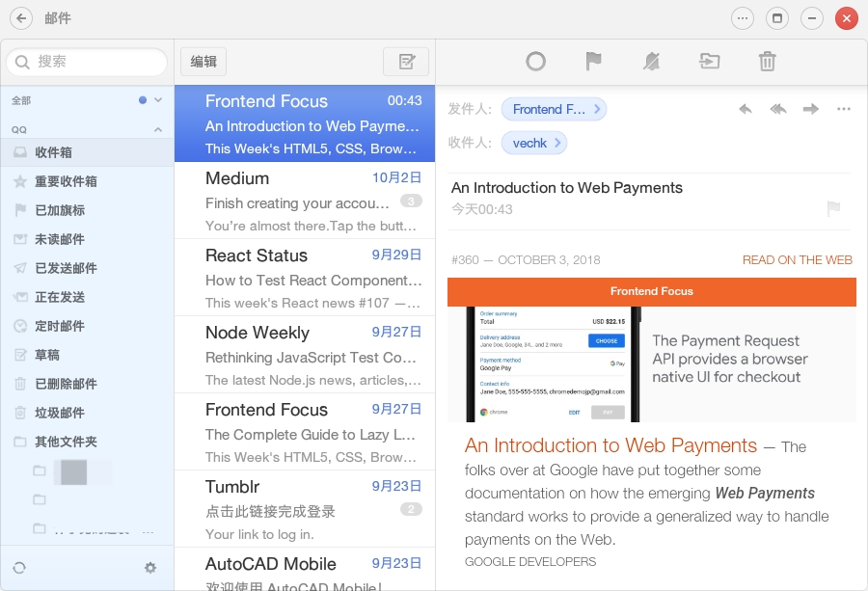Open 定时邮件 scheduled folder
Image resolution: width=868 pixels, height=591 pixels.
(87, 326)
